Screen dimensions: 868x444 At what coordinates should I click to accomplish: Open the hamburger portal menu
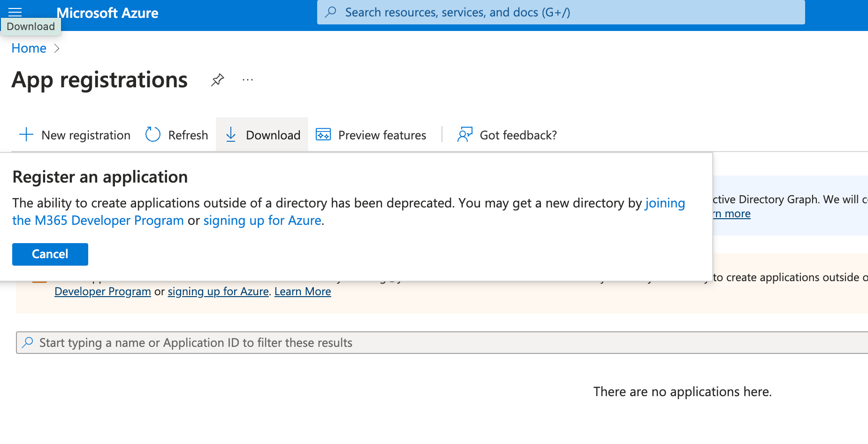click(15, 11)
